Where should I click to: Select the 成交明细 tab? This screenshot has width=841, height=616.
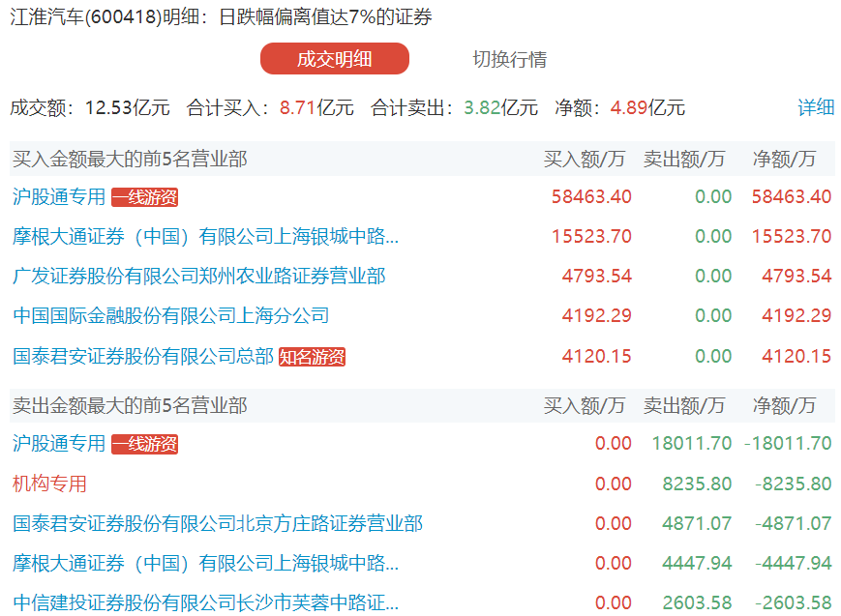click(335, 59)
